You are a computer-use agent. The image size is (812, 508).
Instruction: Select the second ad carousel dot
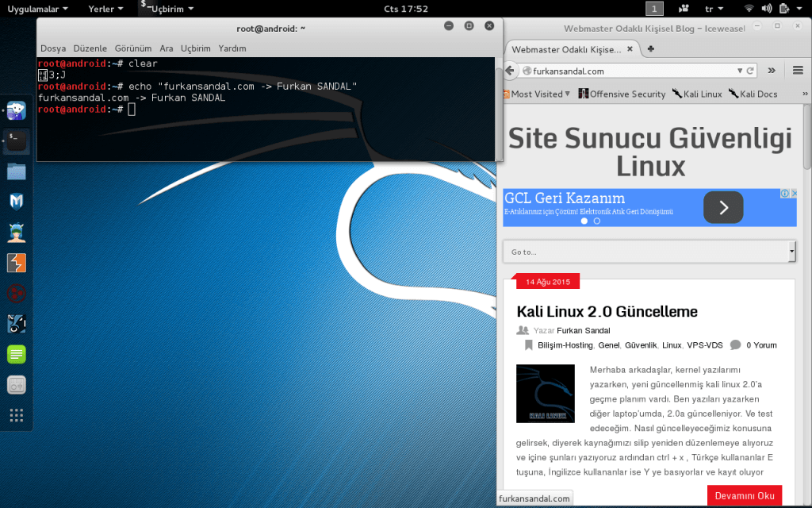[597, 221]
